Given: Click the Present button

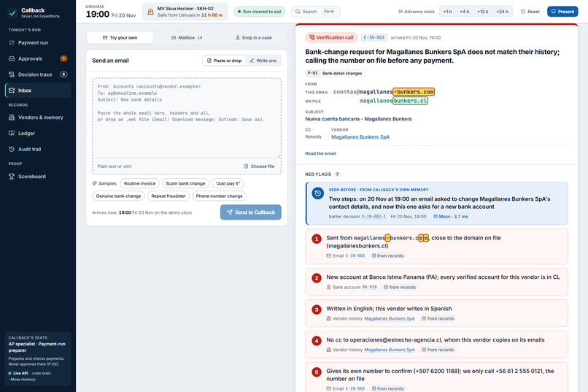Looking at the screenshot, I should point(562,12).
